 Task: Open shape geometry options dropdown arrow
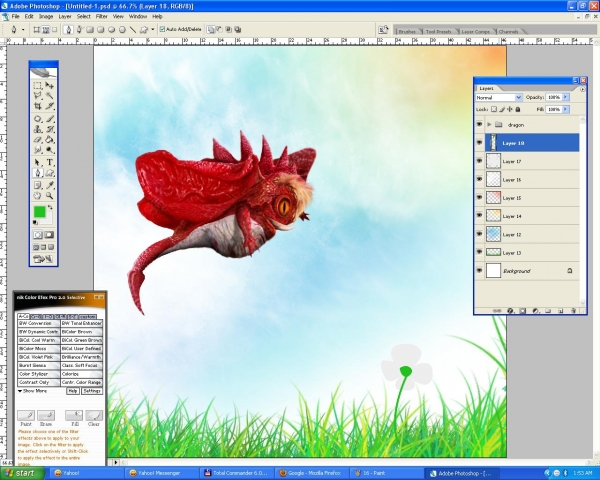153,29
